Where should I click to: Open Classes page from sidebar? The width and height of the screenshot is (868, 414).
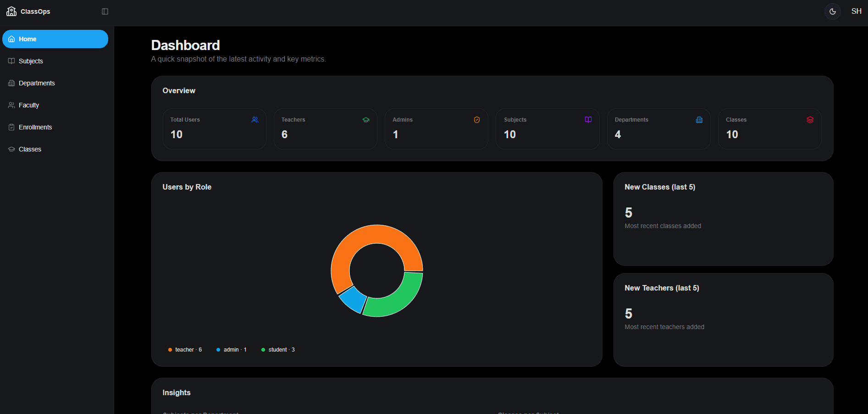pyautogui.click(x=55, y=149)
